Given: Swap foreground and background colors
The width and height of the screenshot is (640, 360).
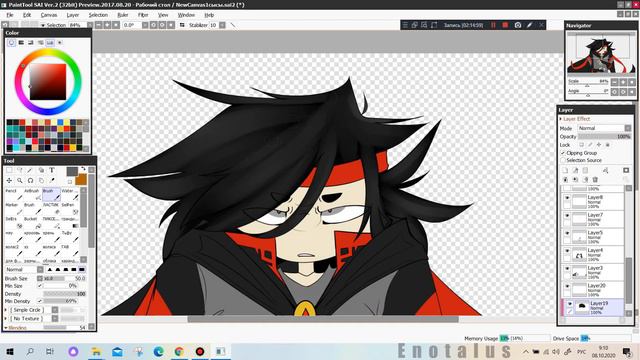Looking at the screenshot, I should pyautogui.click(x=83, y=169).
